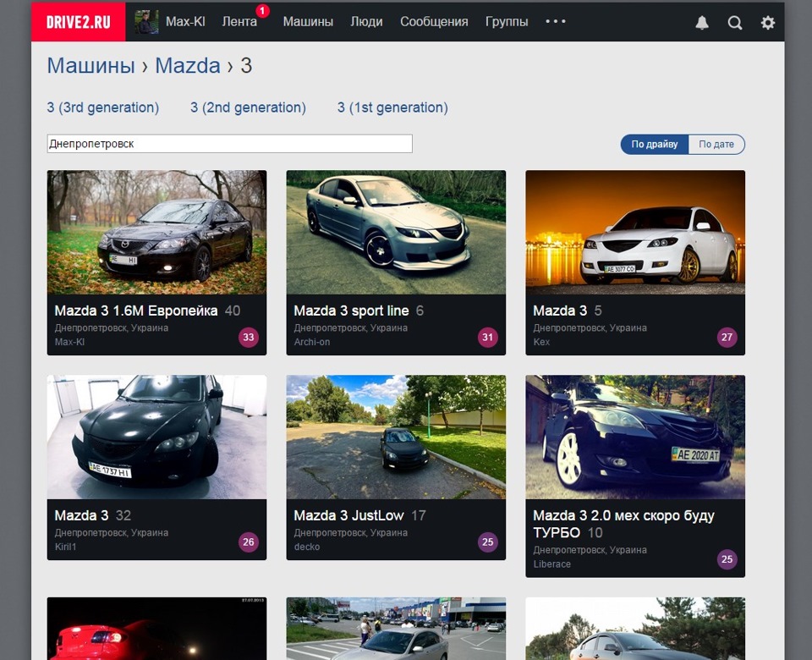
Task: Open the settings gear icon
Action: coord(768,22)
